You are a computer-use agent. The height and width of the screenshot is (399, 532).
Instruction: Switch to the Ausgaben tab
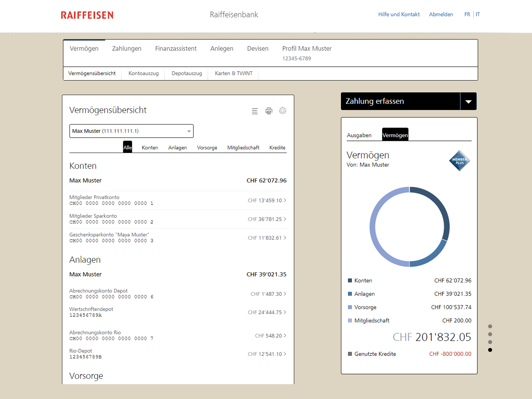pyautogui.click(x=359, y=135)
